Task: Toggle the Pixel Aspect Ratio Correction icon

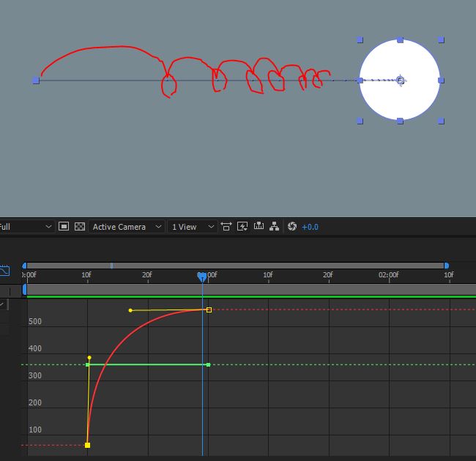Action: (x=226, y=226)
